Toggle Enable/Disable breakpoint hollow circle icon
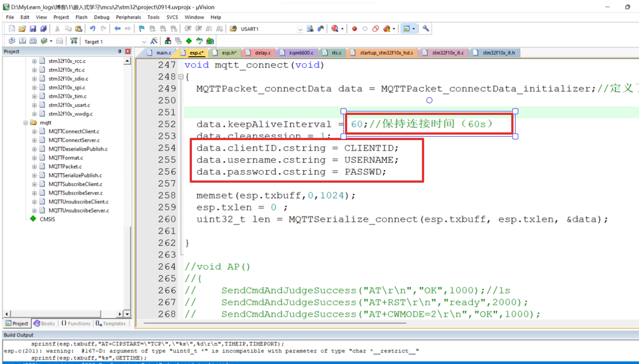The image size is (639, 364). 365,28
